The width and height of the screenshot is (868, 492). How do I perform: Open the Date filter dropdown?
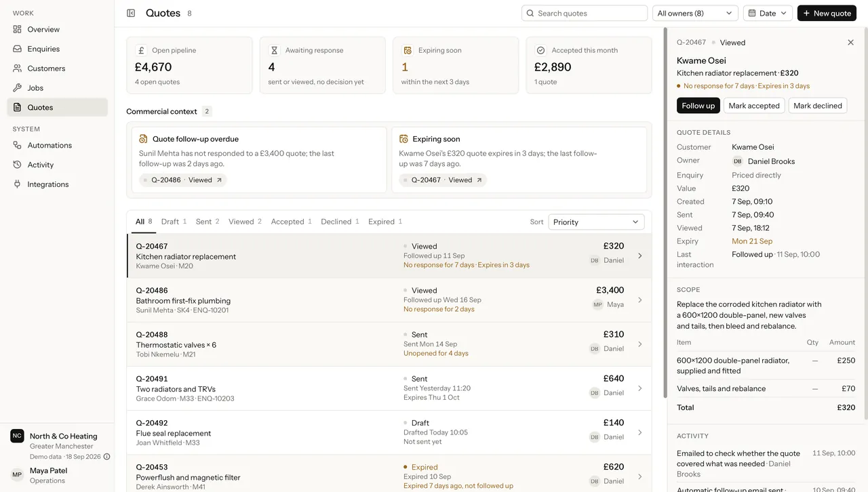[x=768, y=13]
